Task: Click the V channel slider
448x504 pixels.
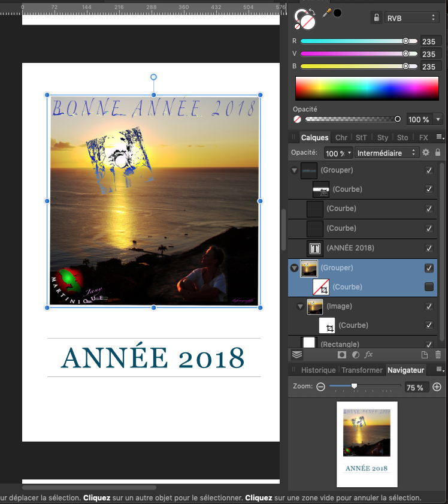Action: [359, 54]
